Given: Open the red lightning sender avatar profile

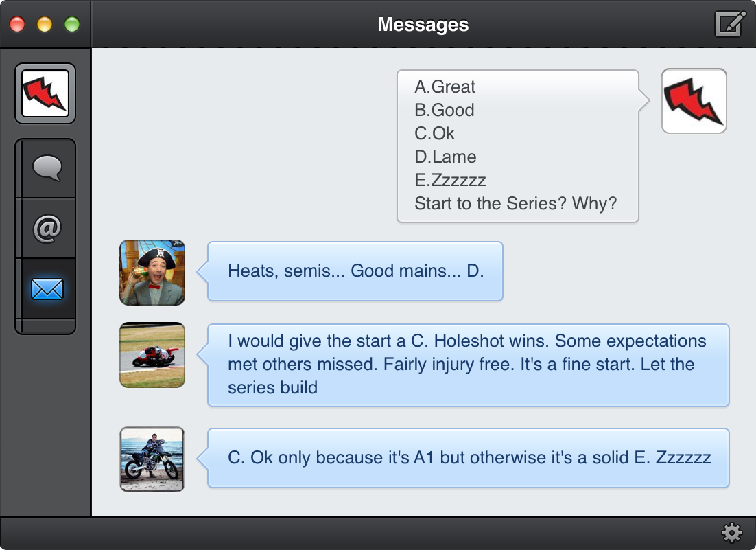Looking at the screenshot, I should [694, 101].
